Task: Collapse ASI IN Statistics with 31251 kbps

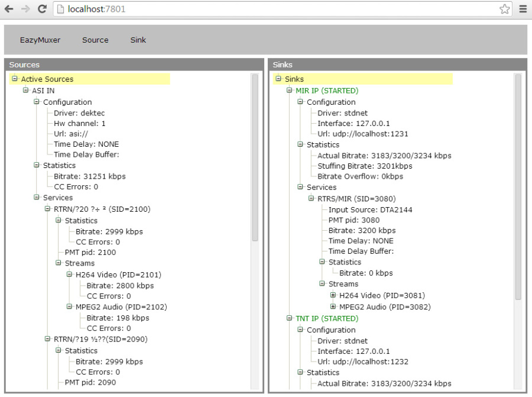Action: [36, 165]
